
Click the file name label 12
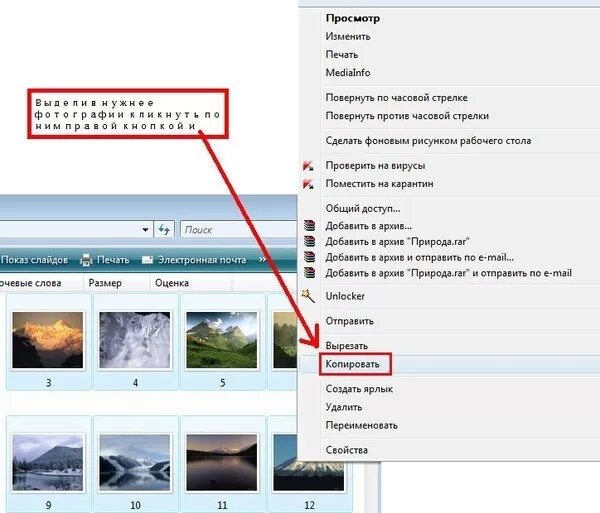tap(310, 505)
